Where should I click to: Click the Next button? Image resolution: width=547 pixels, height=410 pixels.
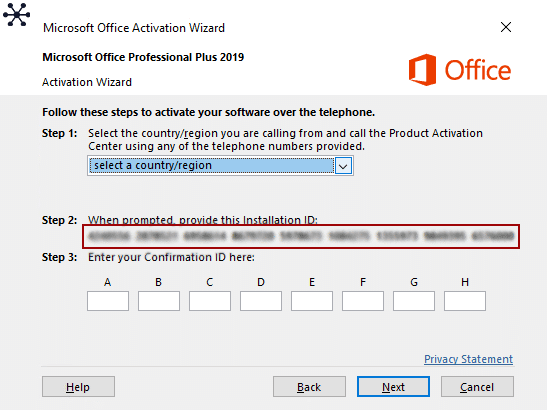click(393, 387)
